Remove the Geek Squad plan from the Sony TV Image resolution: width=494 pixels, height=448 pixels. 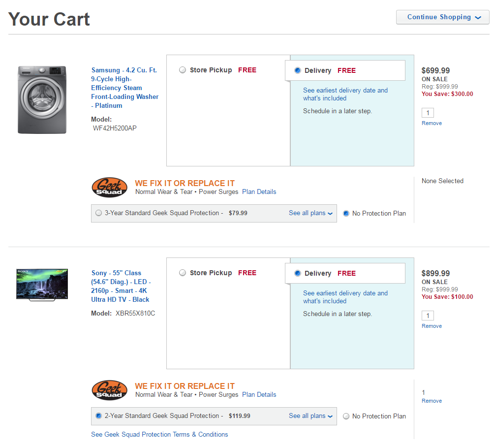click(x=432, y=401)
